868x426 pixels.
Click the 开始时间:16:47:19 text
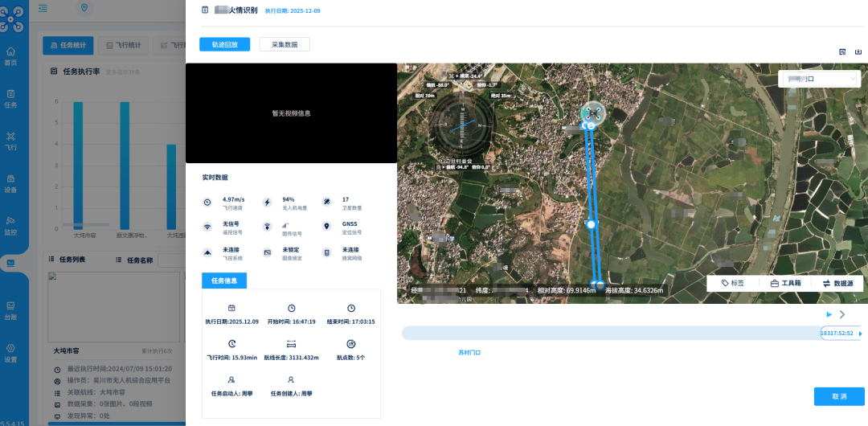pos(291,322)
